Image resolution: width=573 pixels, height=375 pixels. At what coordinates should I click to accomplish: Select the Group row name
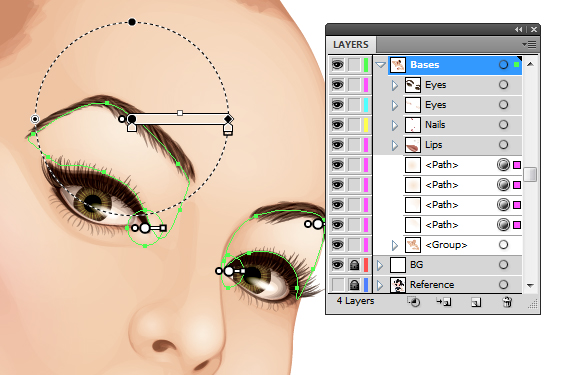446,245
